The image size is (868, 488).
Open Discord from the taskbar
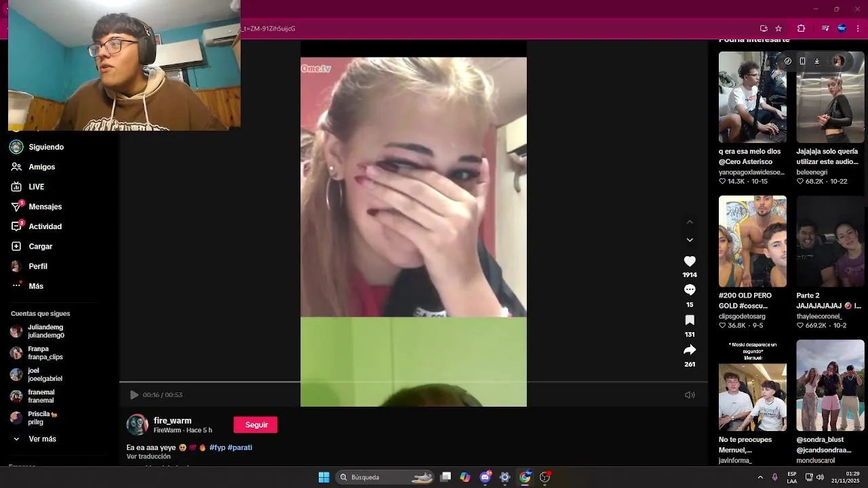(x=486, y=477)
